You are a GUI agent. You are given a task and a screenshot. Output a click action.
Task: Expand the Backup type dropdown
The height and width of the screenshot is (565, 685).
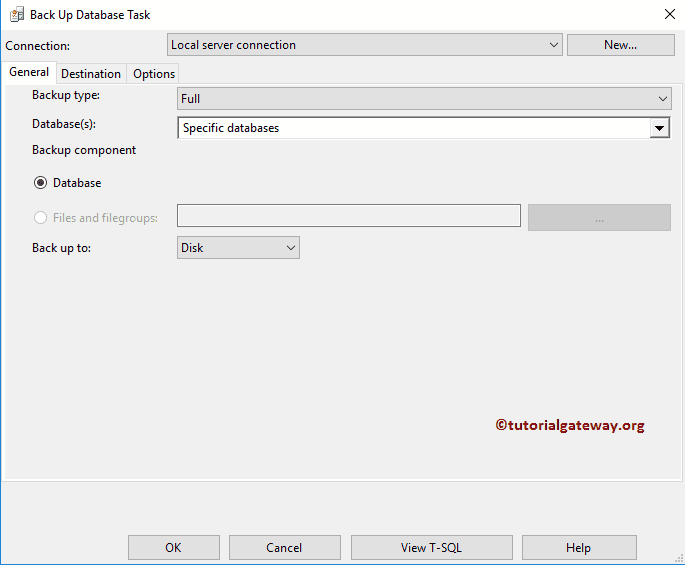click(x=424, y=99)
